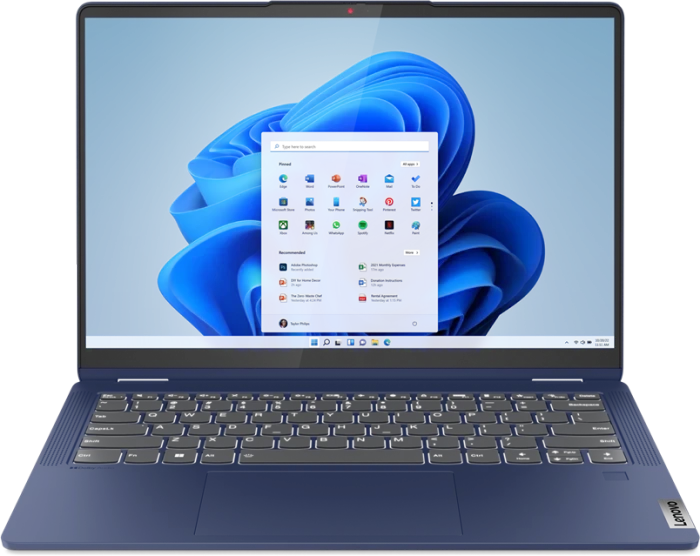This screenshot has height=556, width=700.
Task: Open the Xbox app
Action: tap(283, 225)
